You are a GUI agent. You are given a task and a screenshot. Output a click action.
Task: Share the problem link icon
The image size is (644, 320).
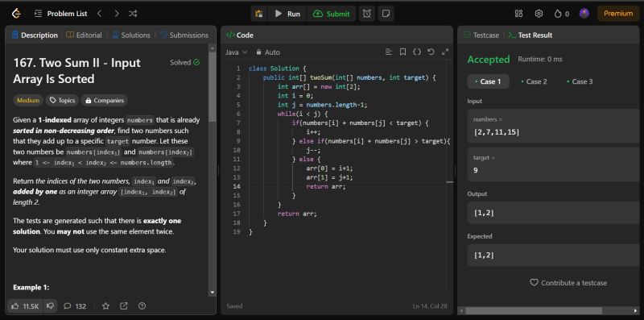click(x=124, y=306)
